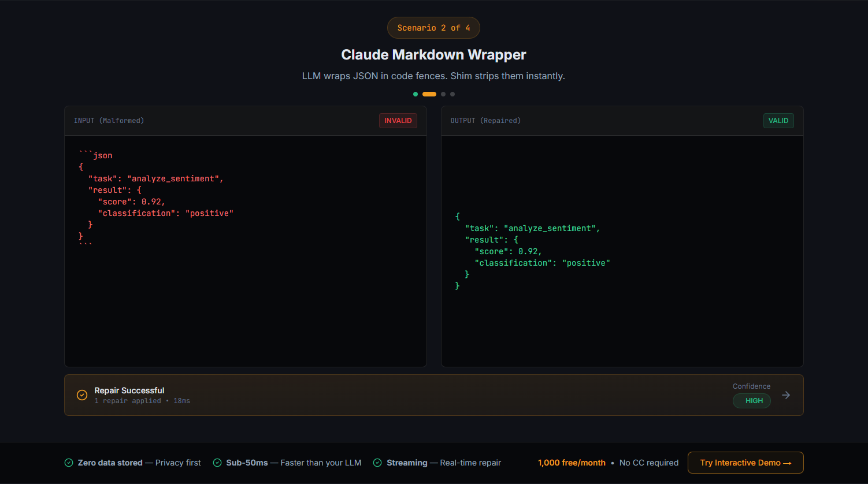The height and width of the screenshot is (484, 868).
Task: Click the "No CC required" text
Action: click(649, 463)
